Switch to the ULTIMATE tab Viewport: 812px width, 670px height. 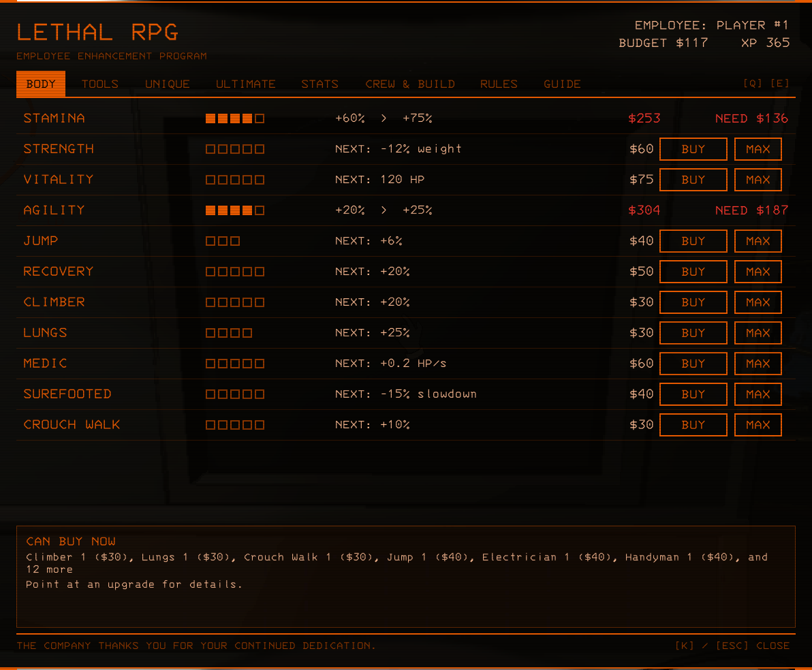(x=245, y=84)
